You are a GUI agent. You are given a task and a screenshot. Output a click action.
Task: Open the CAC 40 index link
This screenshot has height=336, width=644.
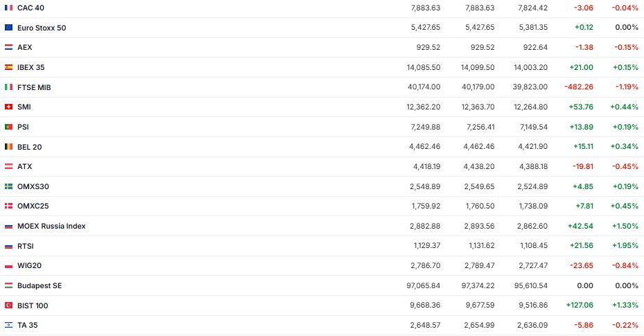pos(31,8)
